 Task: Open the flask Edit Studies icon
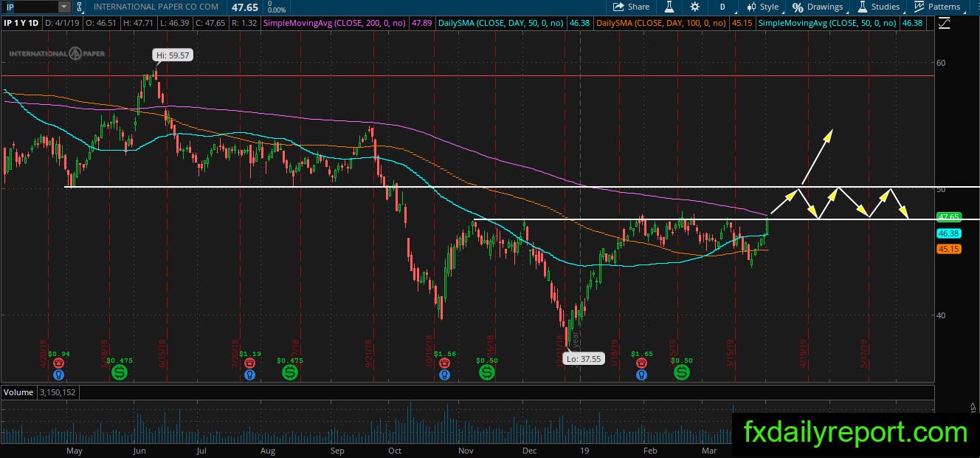[x=669, y=7]
